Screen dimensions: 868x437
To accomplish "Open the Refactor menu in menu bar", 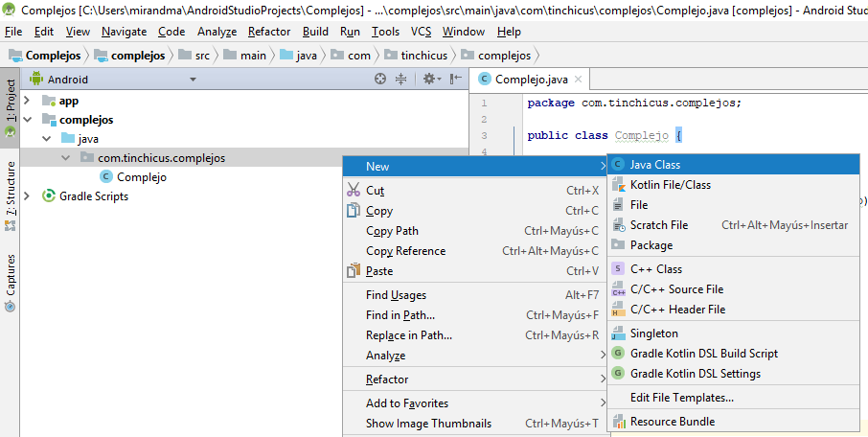I will click(x=268, y=32).
